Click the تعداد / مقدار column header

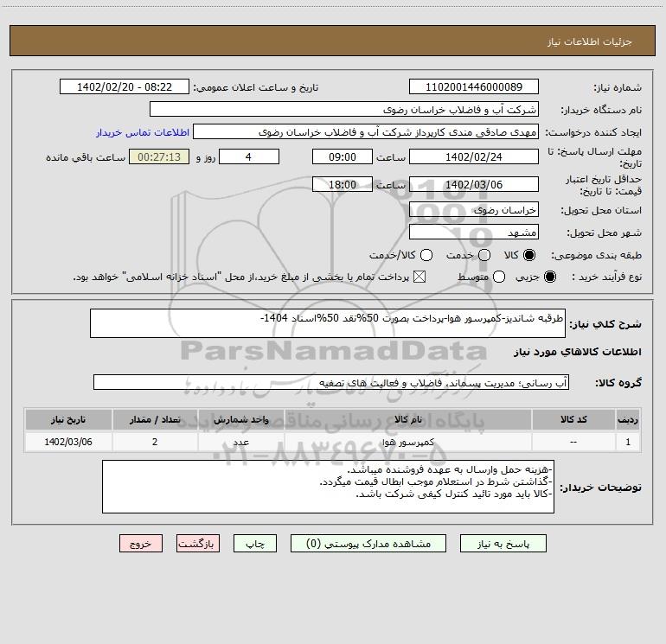155,419
